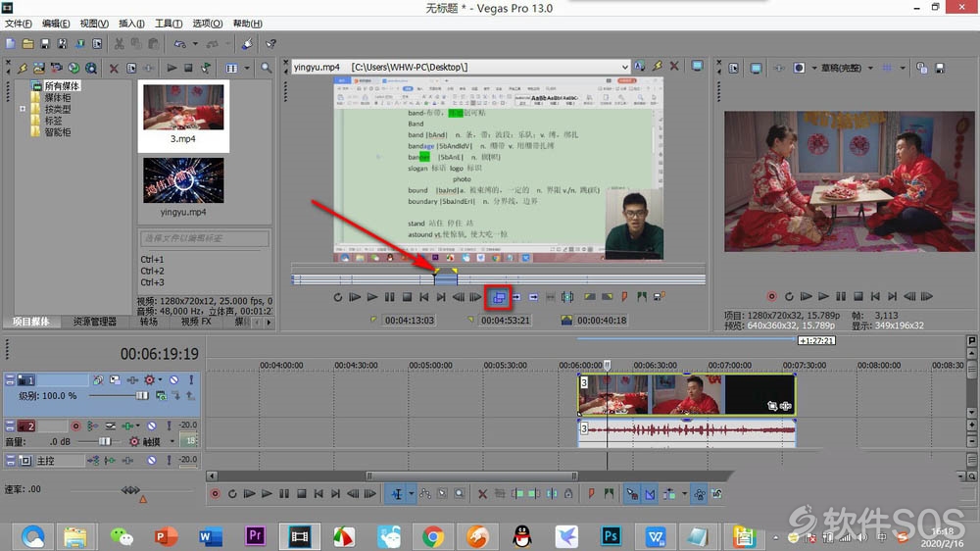Click the Save project icon in main toolbar
Viewport: 980px width, 551px height.
pos(45,44)
